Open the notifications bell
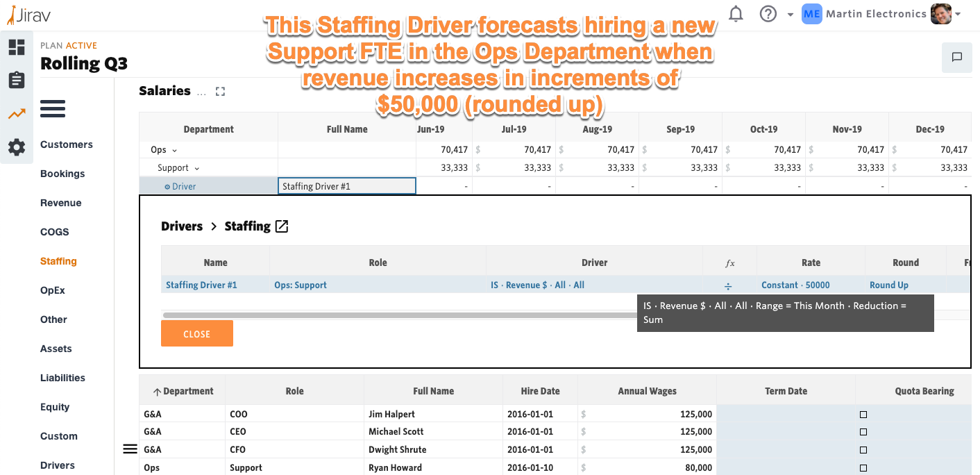The height and width of the screenshot is (475, 980). pos(735,13)
